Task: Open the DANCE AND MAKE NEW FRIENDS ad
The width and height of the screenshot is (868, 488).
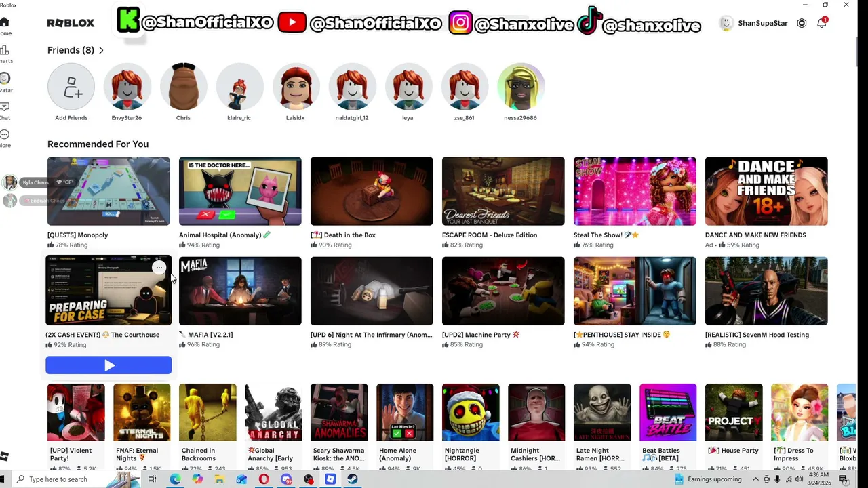Action: click(x=766, y=191)
